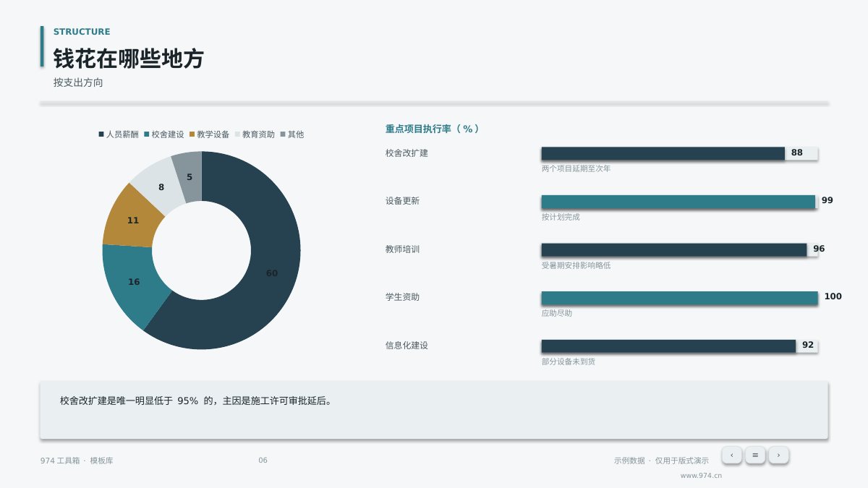The height and width of the screenshot is (488, 868).
Task: Click the 校舍建设 legend color square
Action: click(x=147, y=134)
